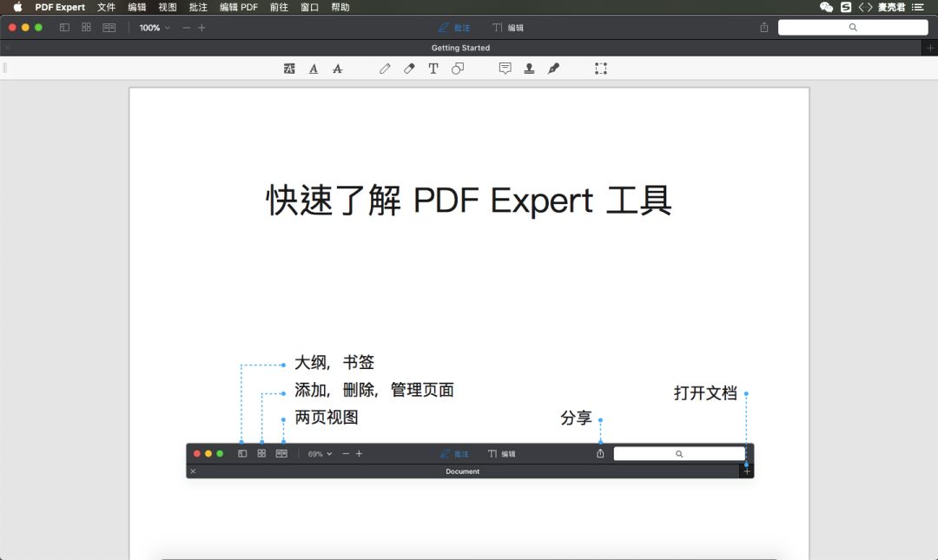Select the stamp tool
This screenshot has width=938, height=560.
click(529, 69)
